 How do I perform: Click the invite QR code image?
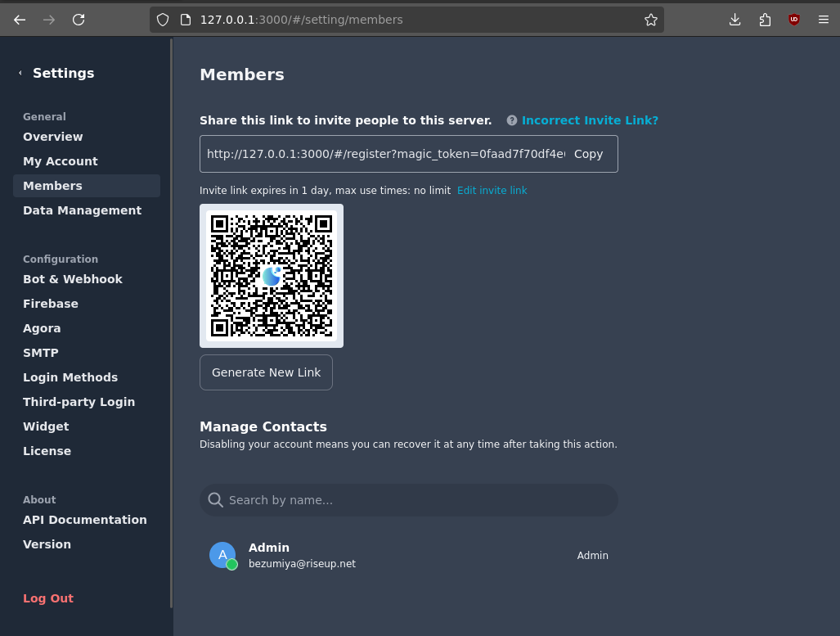pyautogui.click(x=272, y=276)
